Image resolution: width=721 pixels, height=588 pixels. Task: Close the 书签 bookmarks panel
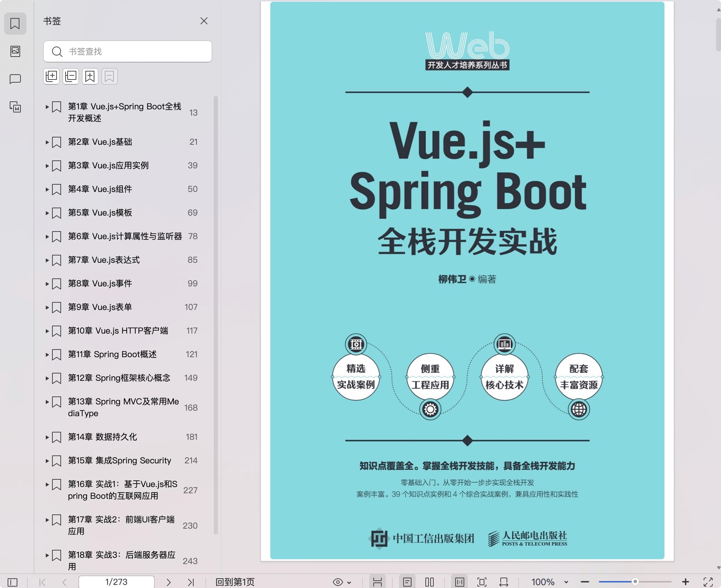[204, 21]
